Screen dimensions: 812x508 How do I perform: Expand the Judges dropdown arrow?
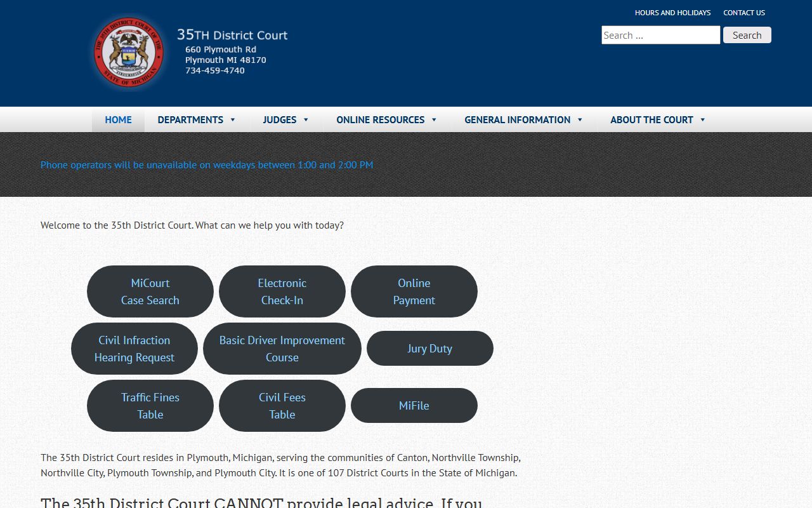[306, 119]
